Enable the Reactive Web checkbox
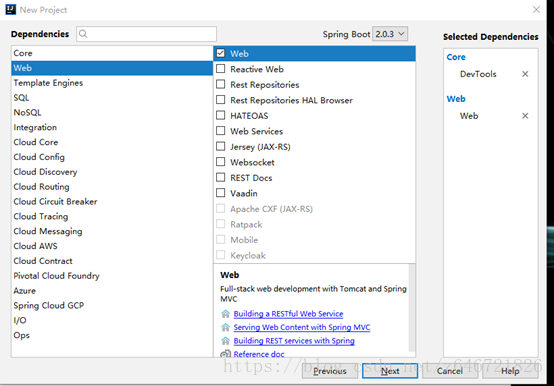The width and height of the screenshot is (554, 386). click(220, 69)
